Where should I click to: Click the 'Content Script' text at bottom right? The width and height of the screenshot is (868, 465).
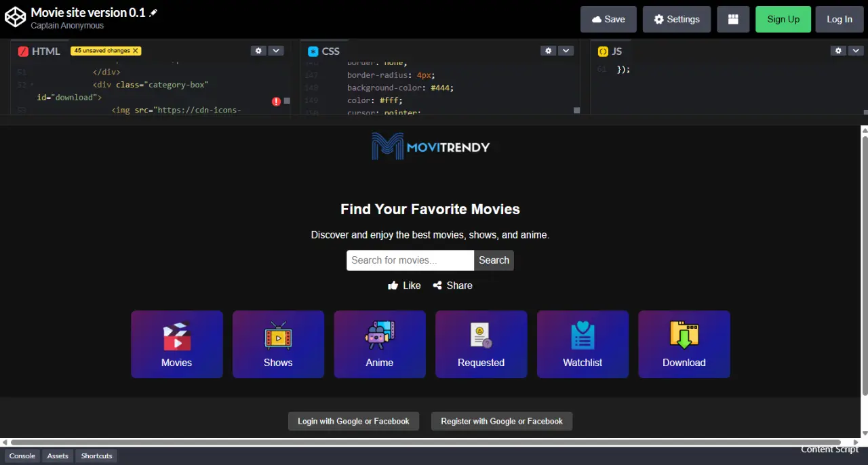[x=830, y=449]
